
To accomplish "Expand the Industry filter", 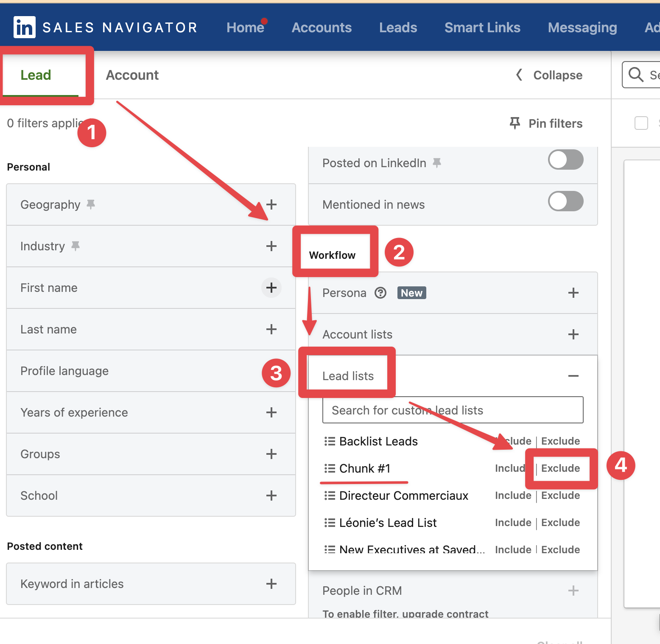I will [x=271, y=246].
